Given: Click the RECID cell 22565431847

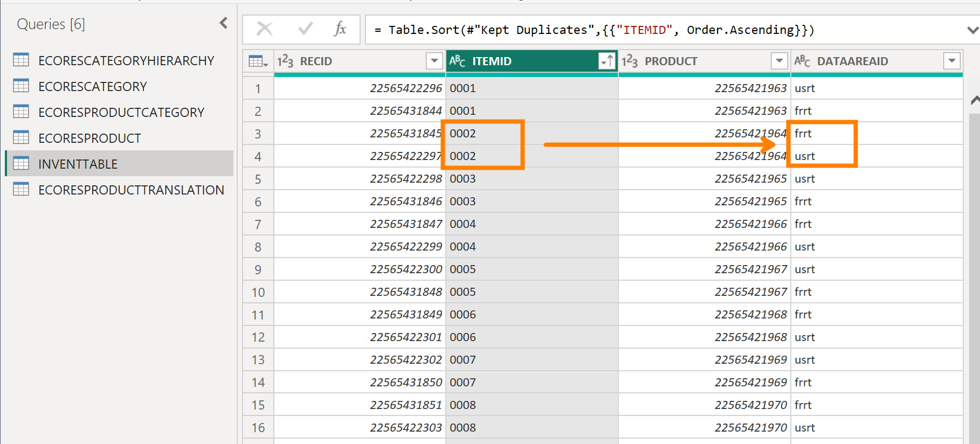Looking at the screenshot, I should coord(360,224).
